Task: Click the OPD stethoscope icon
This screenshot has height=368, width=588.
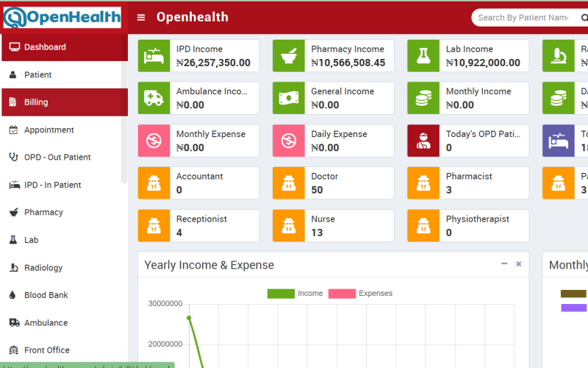Action: click(x=13, y=157)
